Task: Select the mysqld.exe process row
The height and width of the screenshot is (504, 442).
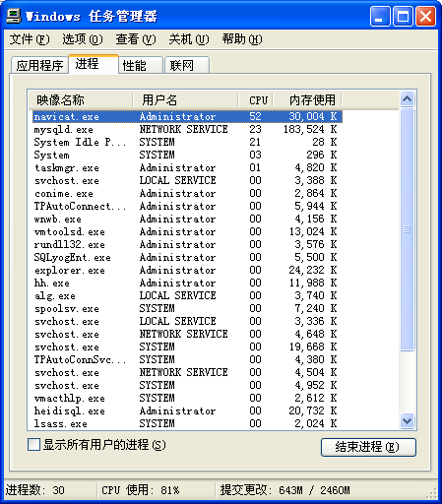Action: point(187,129)
